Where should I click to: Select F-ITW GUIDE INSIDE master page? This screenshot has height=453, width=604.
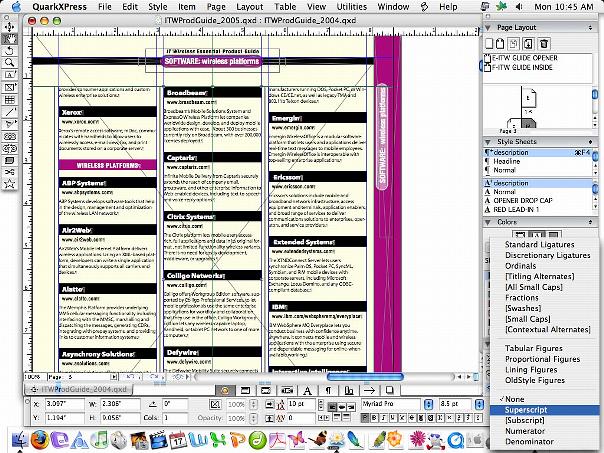[x=522, y=67]
